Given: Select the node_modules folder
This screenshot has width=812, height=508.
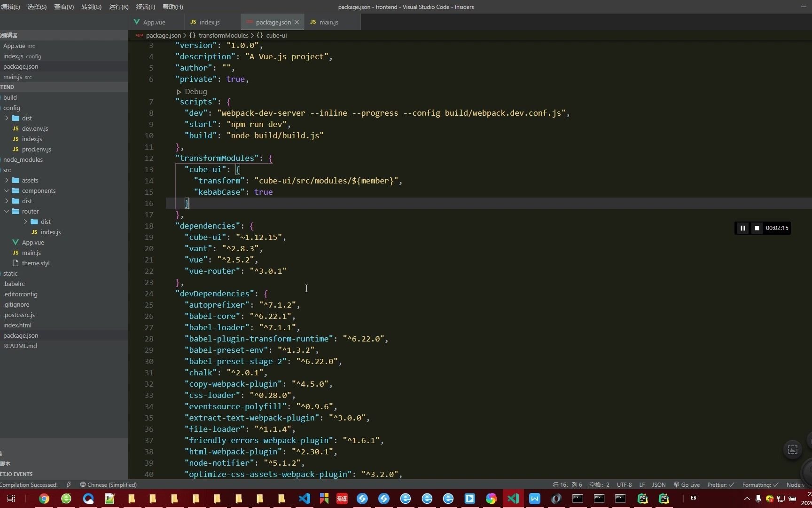Looking at the screenshot, I should (x=23, y=159).
